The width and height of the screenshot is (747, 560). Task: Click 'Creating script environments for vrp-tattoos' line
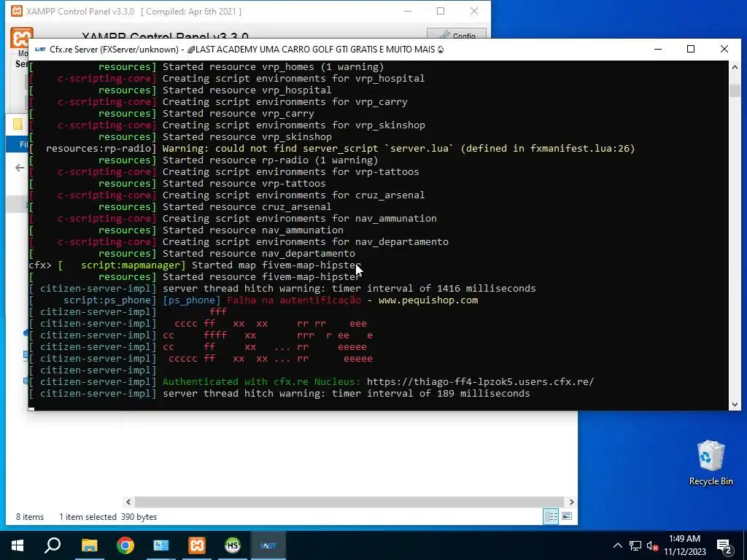pyautogui.click(x=290, y=172)
